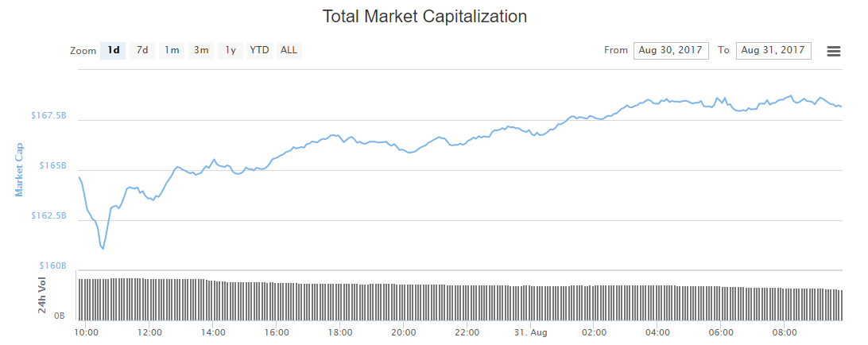Switch zoom range to 7d
Viewport: 868px width, 345px height.
(142, 50)
